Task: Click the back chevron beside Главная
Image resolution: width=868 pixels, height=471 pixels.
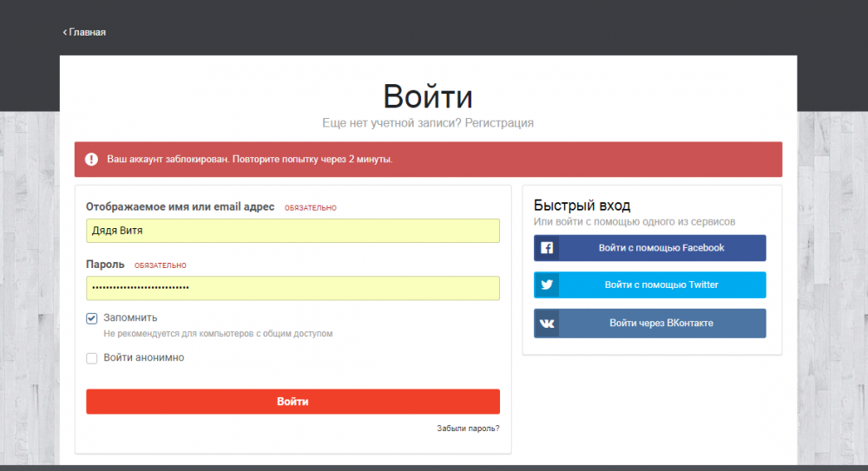Action: click(64, 32)
